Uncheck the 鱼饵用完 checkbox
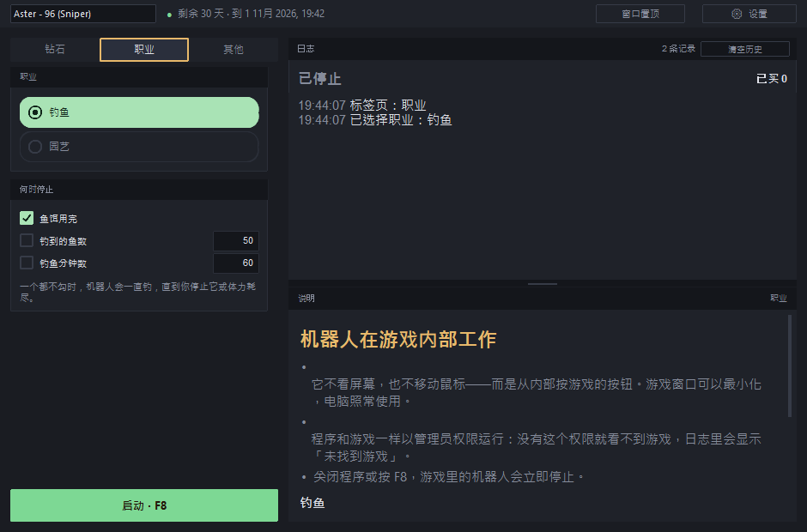 click(x=27, y=218)
